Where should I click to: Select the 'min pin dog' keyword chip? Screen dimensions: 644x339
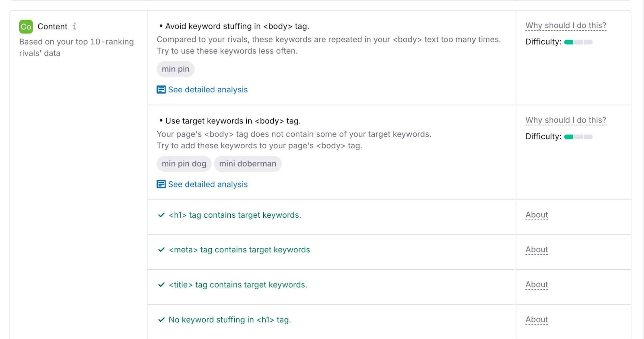point(184,164)
